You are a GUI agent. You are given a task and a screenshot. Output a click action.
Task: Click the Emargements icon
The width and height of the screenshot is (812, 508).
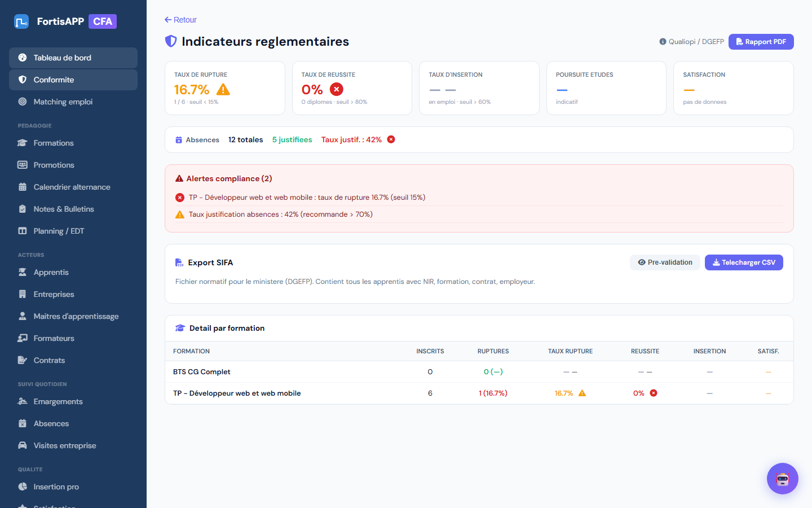click(x=23, y=401)
